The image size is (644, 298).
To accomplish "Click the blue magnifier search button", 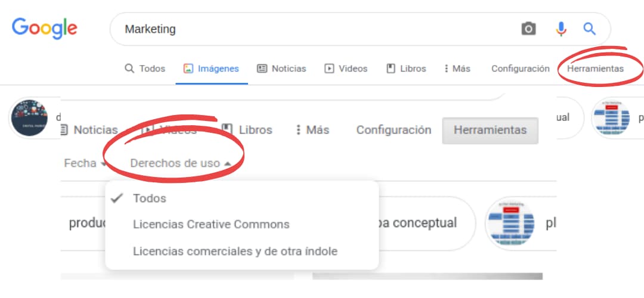I will pos(589,29).
